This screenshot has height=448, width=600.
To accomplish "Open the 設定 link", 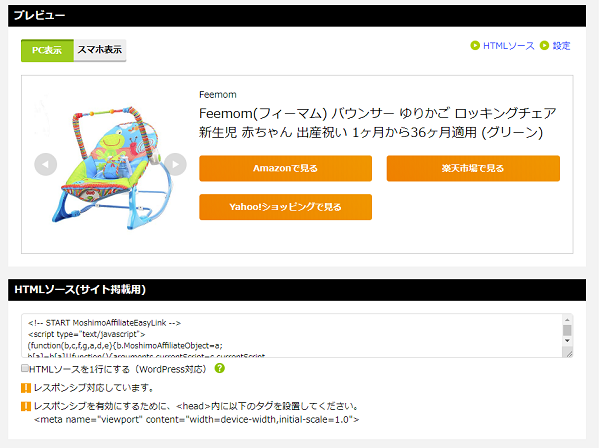I will [x=561, y=46].
